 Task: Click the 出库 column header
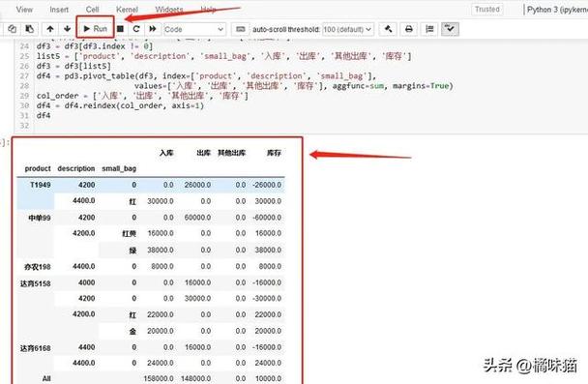tap(204, 153)
